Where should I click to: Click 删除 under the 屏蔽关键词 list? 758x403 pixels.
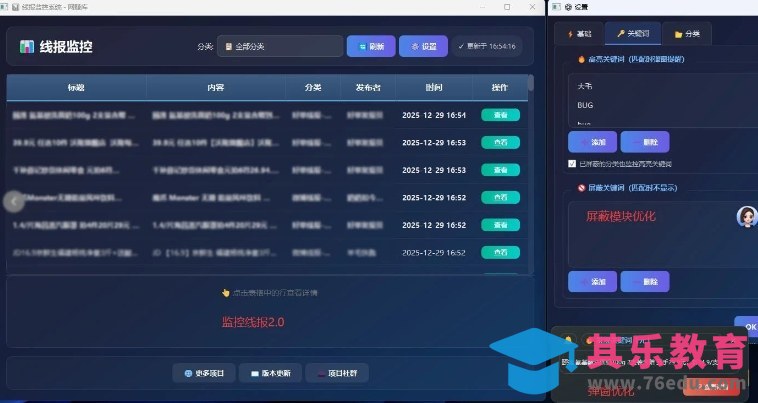(x=645, y=281)
